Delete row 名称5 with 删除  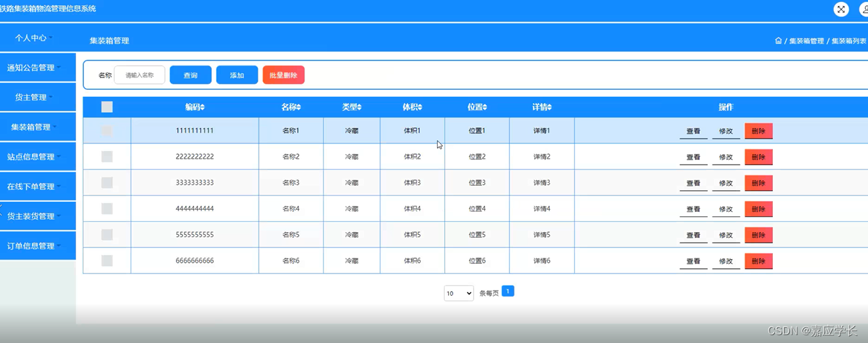tap(758, 235)
